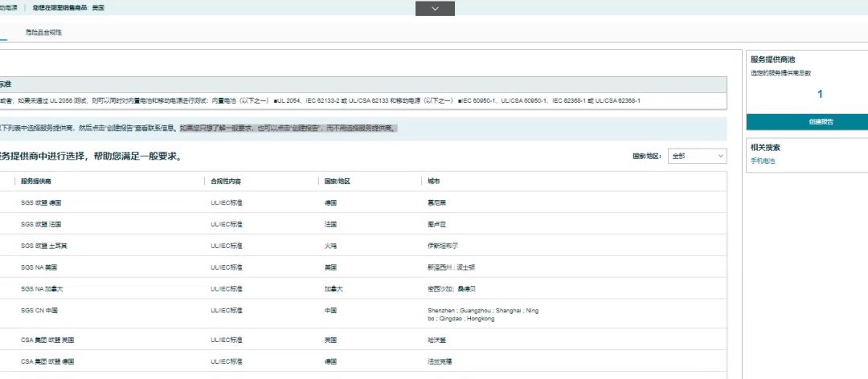Click country cell 火鸡 in 土耳其 row
868x379 pixels.
[x=330, y=246]
